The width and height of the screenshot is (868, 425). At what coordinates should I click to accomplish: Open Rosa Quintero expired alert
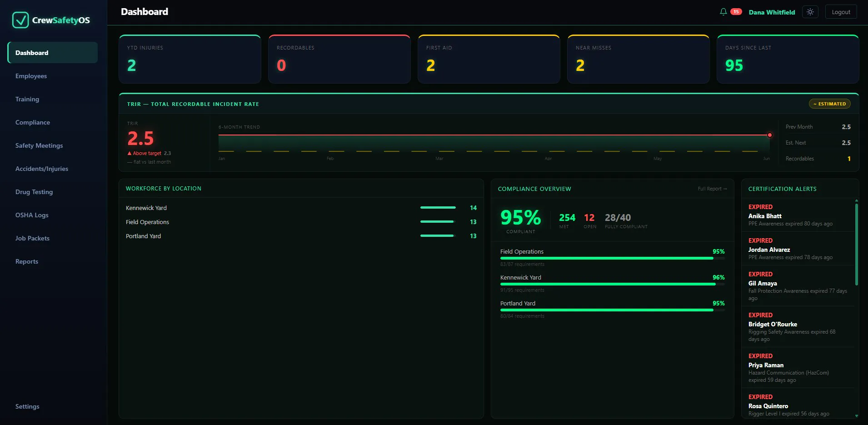pyautogui.click(x=798, y=403)
